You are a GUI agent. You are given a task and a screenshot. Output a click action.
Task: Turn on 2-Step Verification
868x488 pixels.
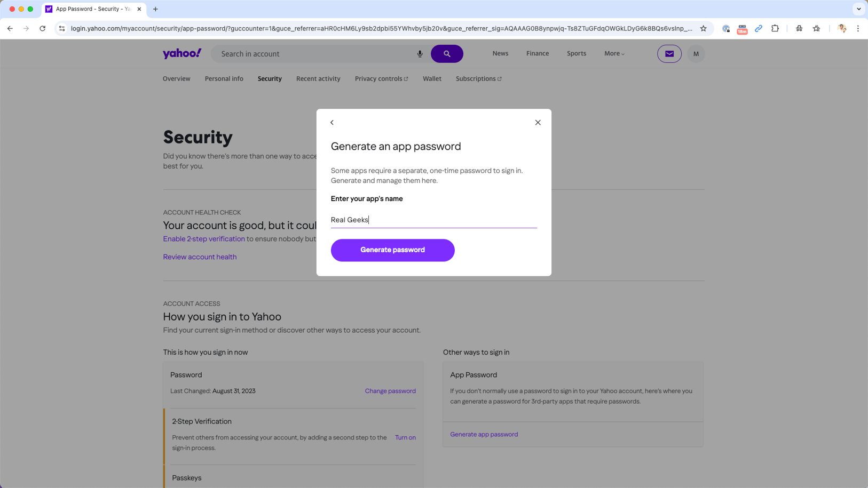point(405,437)
